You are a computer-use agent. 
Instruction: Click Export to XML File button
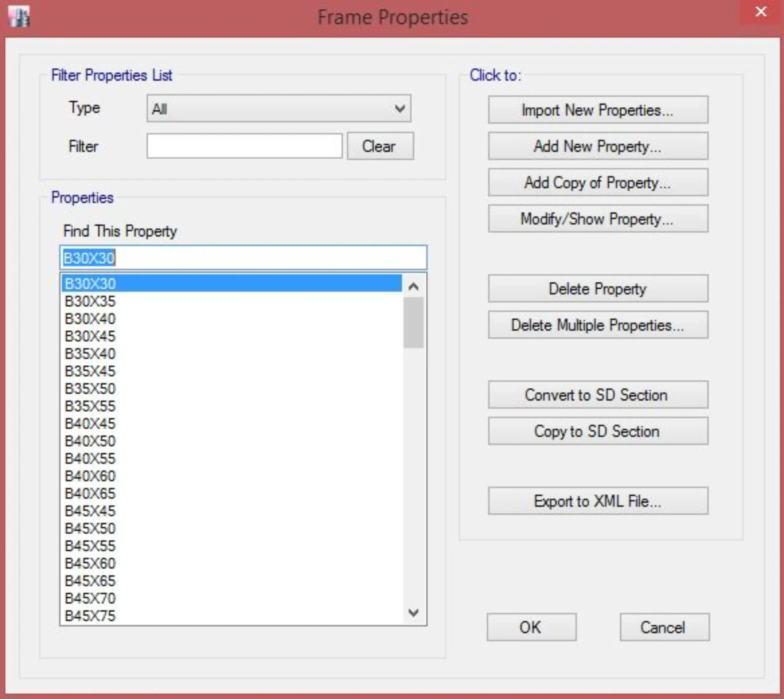click(x=598, y=501)
